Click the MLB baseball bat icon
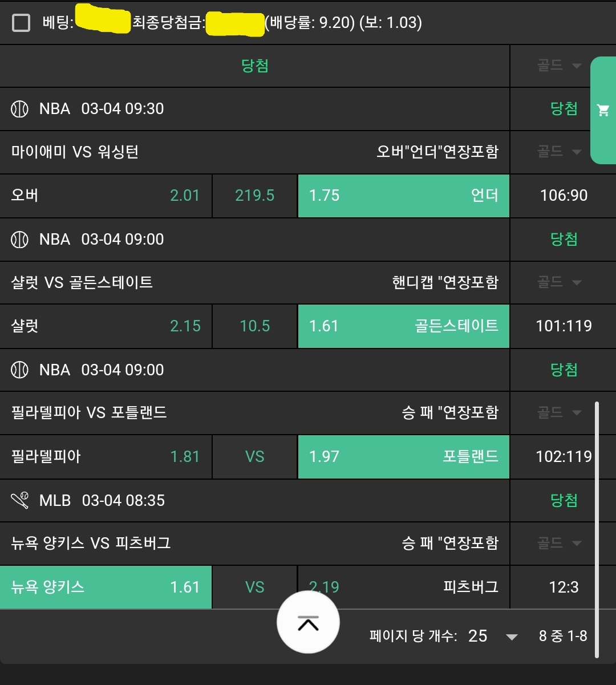This screenshot has height=685, width=616. point(20,501)
